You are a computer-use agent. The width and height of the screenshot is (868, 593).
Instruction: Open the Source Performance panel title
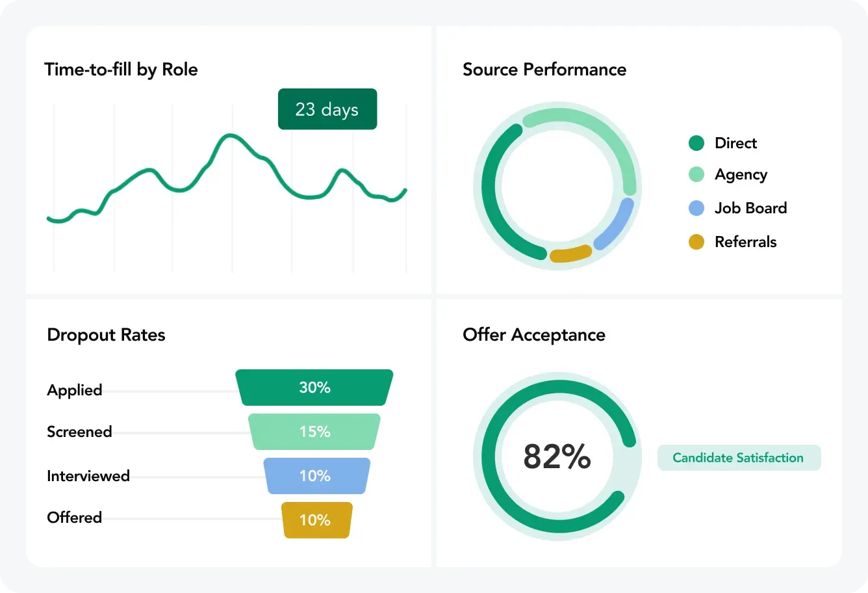[x=544, y=70]
